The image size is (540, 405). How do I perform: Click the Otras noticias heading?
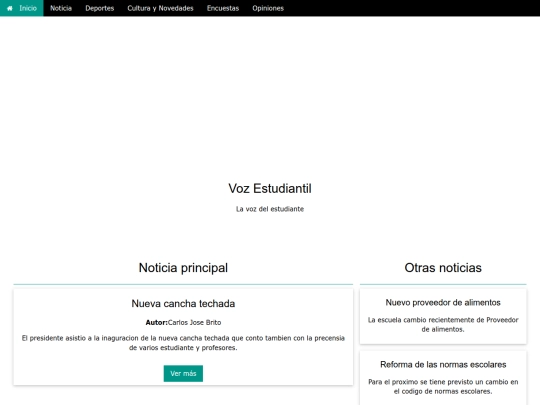443,268
